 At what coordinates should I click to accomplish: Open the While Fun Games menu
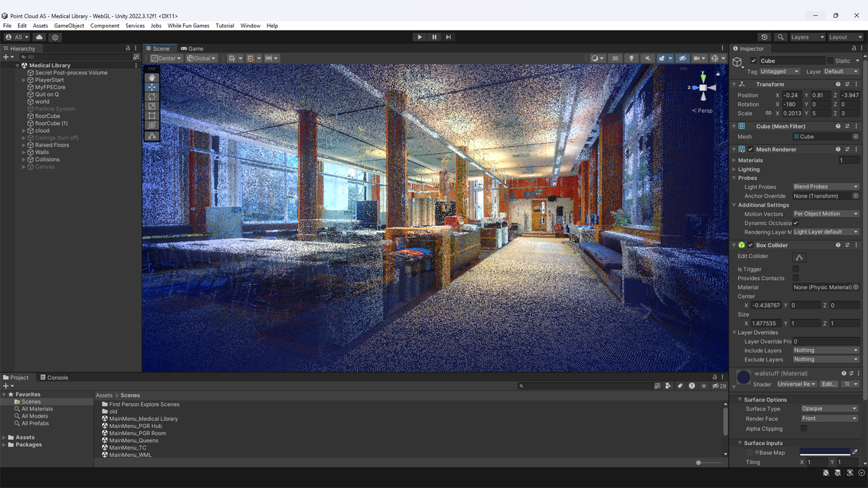[188, 25]
